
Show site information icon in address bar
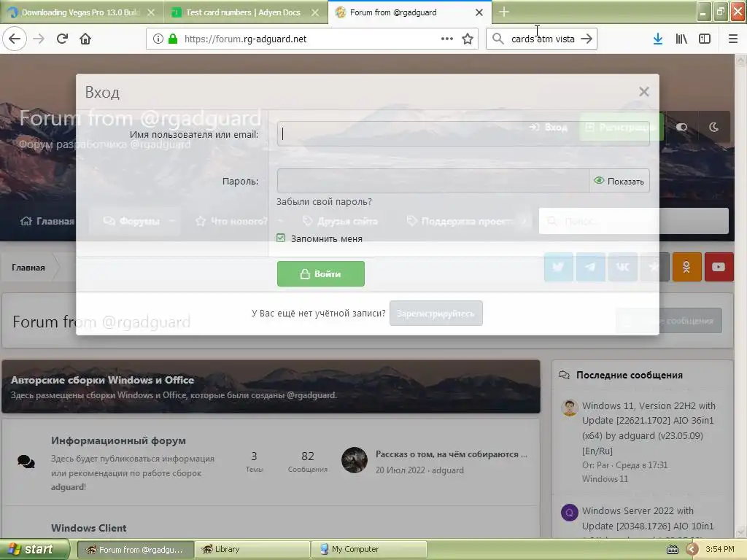pos(158,39)
